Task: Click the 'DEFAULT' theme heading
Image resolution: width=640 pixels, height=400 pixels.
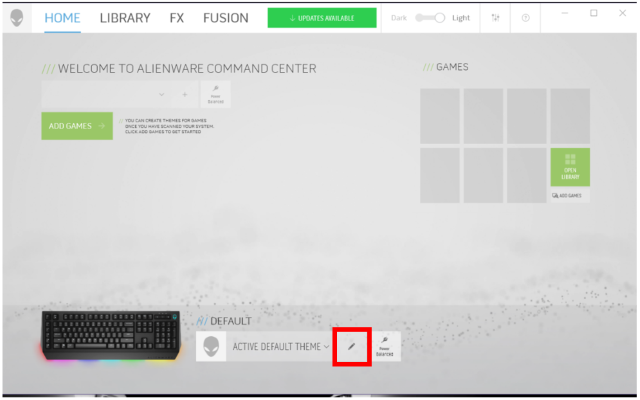Action: point(231,321)
